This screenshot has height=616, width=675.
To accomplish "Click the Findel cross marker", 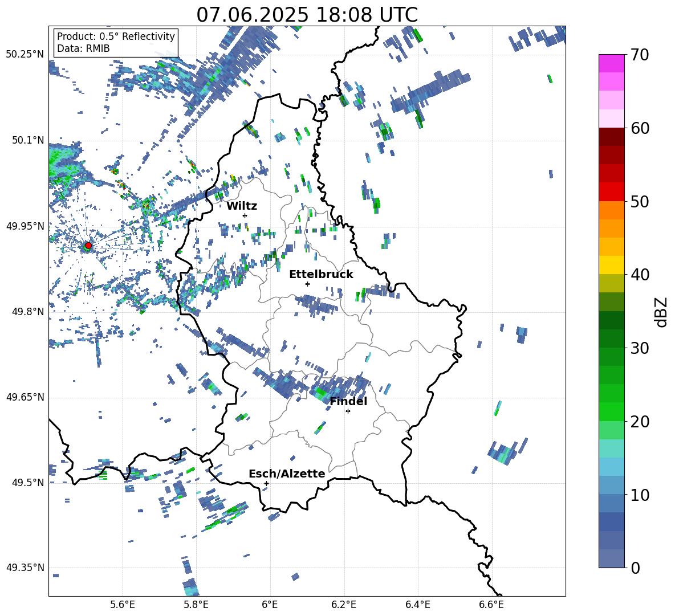I will [348, 411].
